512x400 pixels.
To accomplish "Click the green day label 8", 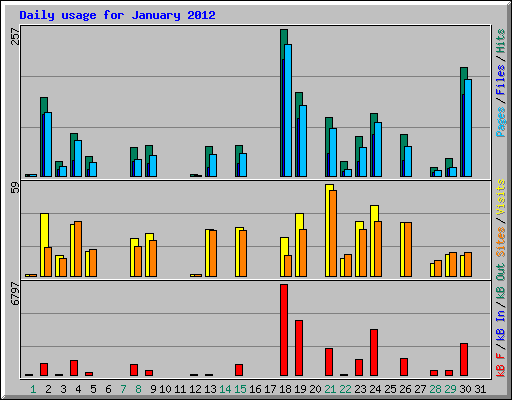I will coord(138,389).
